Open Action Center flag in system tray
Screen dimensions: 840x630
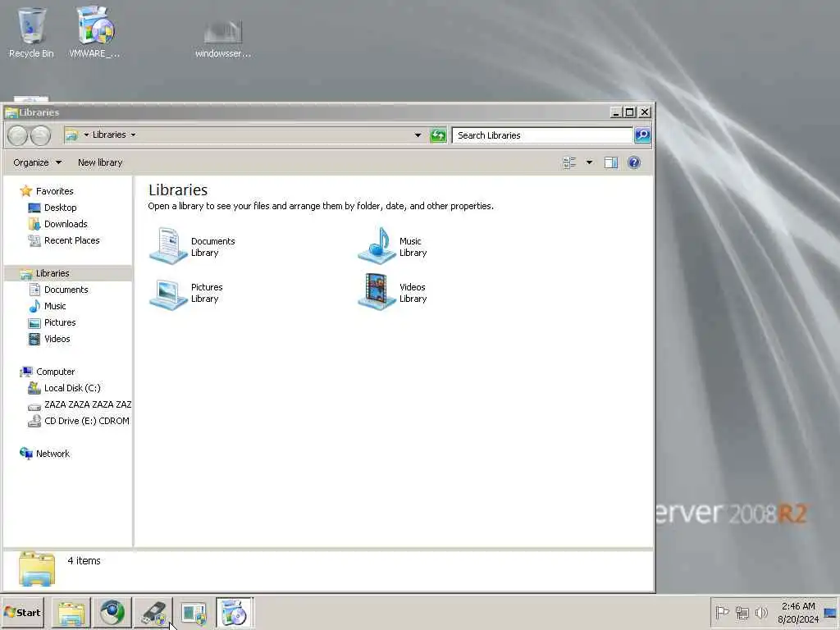[x=722, y=612]
